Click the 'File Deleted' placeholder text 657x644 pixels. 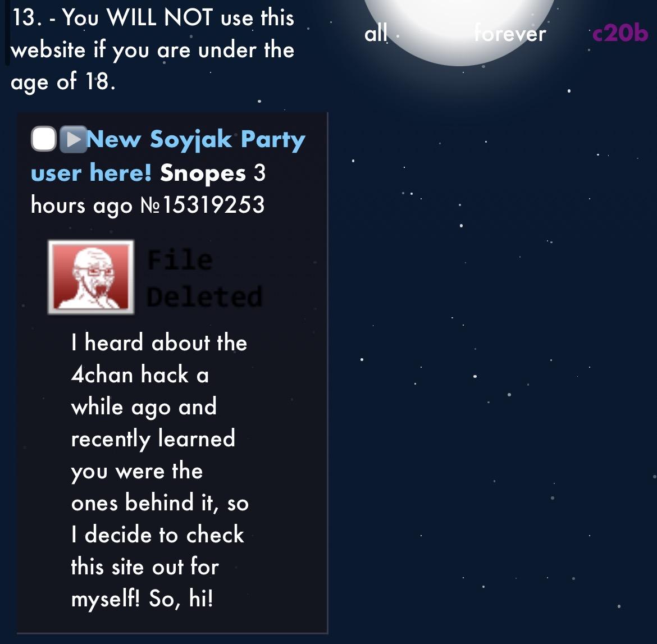204,278
